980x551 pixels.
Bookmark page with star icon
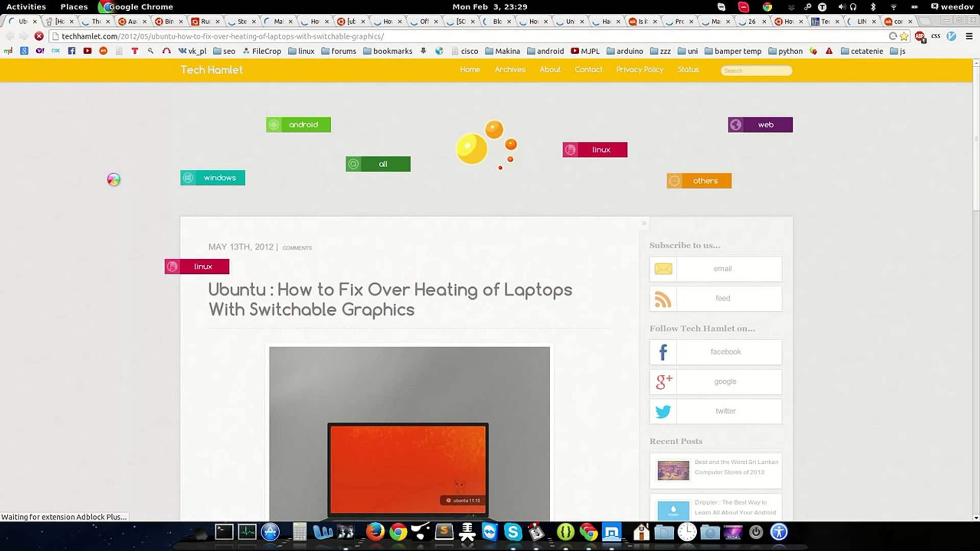point(904,36)
